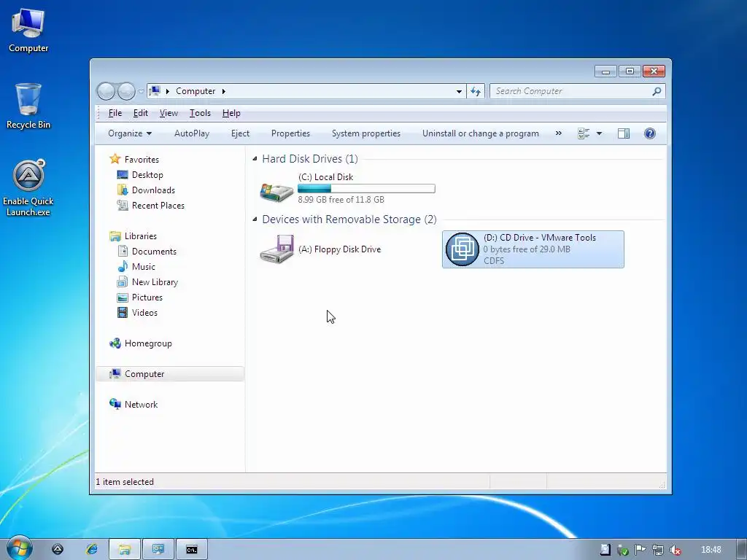Click the command prompt taskbar icon
The height and width of the screenshot is (560, 747).
192,550
